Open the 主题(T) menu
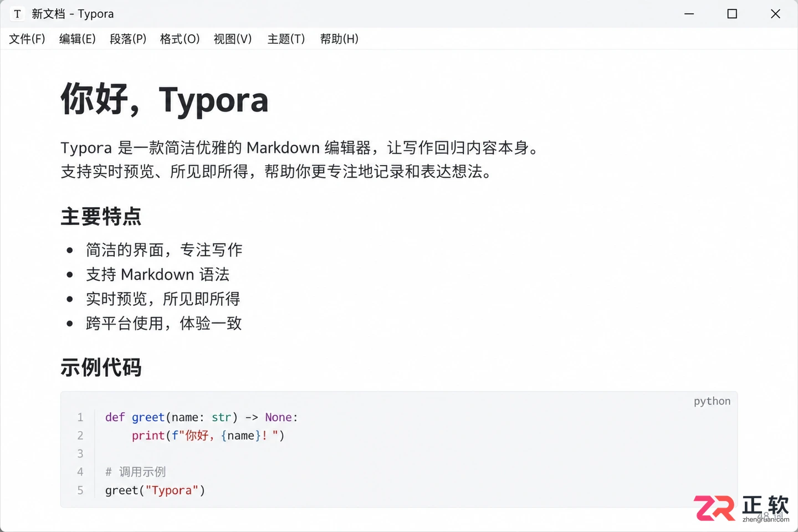 tap(286, 39)
